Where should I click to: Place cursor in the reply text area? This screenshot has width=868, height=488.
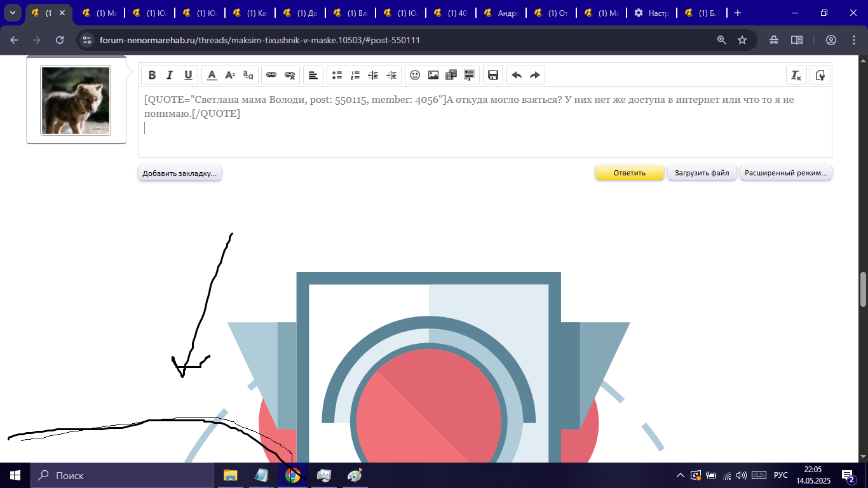485,121
